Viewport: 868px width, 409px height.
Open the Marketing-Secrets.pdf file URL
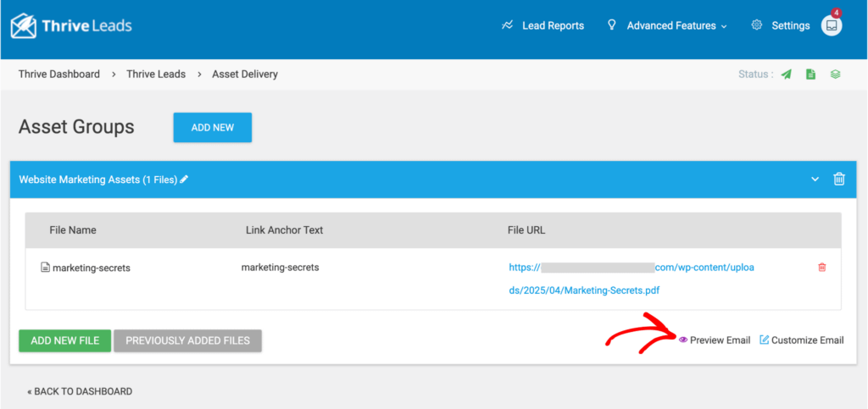[584, 290]
